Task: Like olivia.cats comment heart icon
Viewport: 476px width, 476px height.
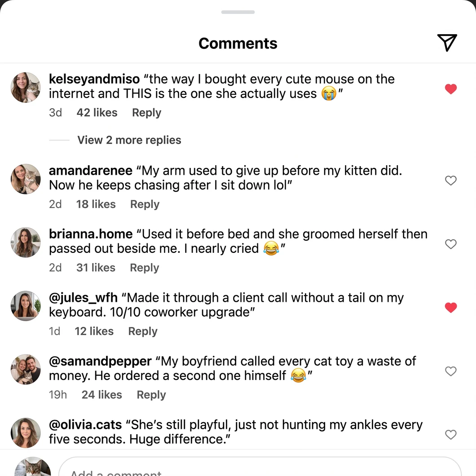Action: 451,434
